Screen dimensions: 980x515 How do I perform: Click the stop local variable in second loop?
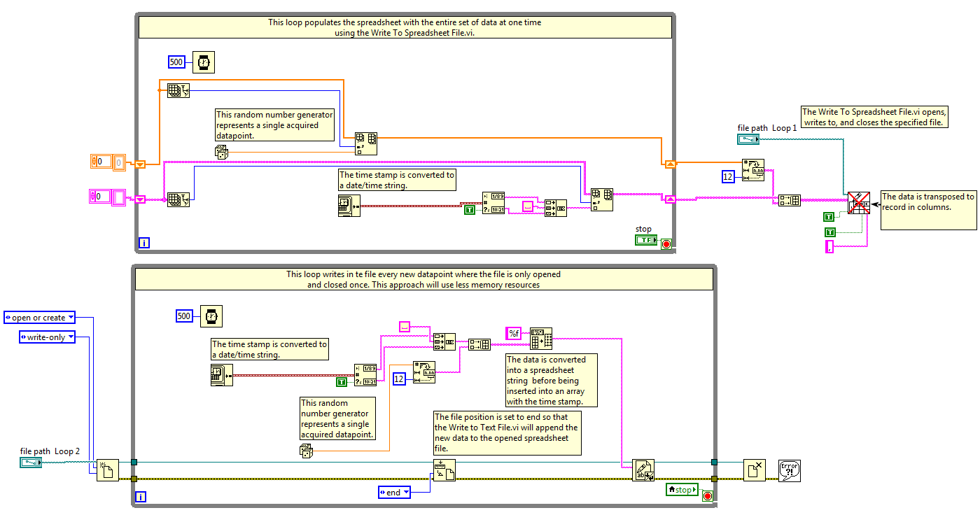pos(682,490)
